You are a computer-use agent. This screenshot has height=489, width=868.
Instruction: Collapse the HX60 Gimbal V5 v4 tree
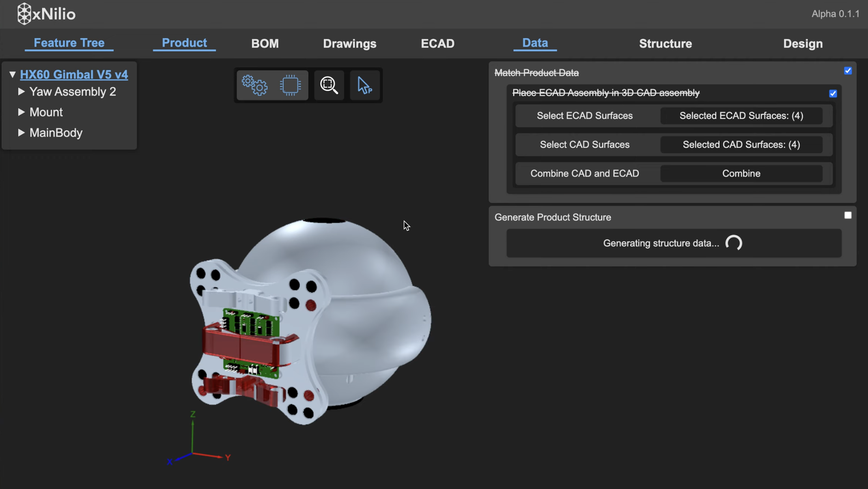click(13, 75)
